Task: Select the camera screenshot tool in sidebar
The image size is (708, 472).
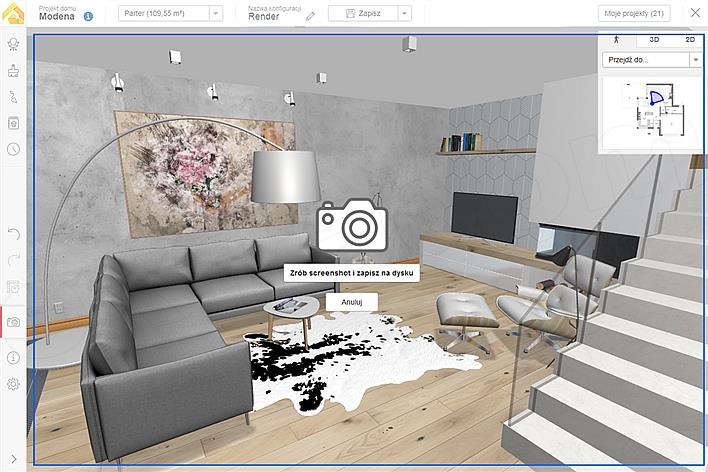Action: pyautogui.click(x=13, y=322)
